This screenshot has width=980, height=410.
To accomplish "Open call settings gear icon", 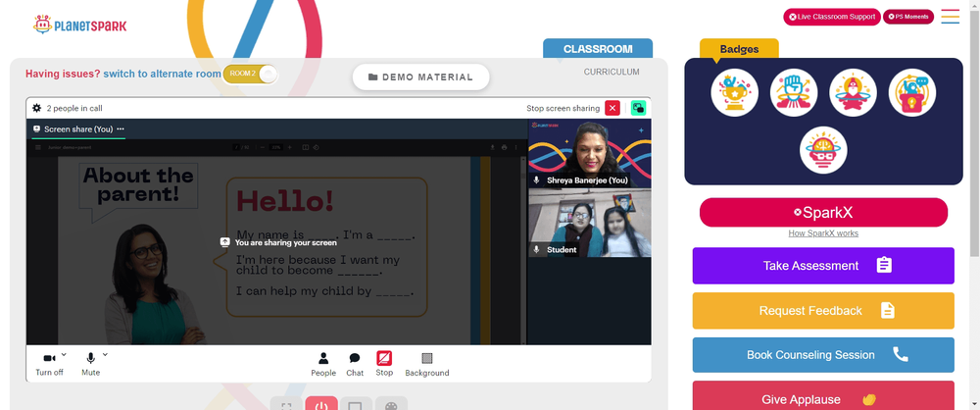I will [x=37, y=108].
